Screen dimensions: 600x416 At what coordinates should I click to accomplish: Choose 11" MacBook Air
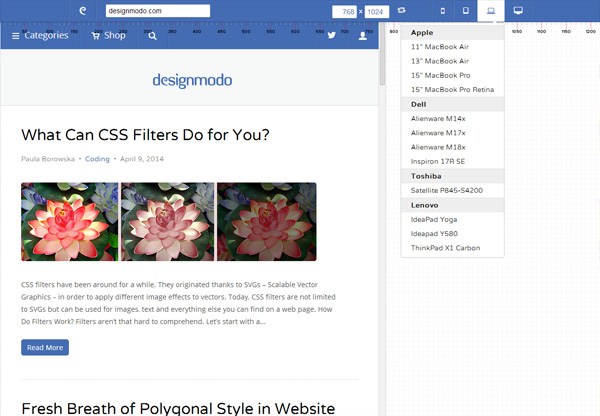[453, 47]
